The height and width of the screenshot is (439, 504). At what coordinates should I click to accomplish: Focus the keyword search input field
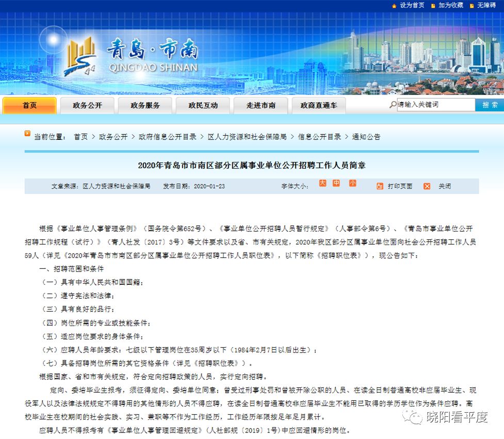(x=435, y=105)
